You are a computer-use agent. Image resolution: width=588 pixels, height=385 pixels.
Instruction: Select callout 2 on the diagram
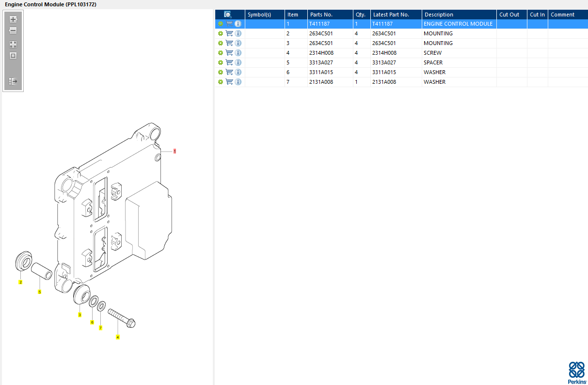point(20,282)
